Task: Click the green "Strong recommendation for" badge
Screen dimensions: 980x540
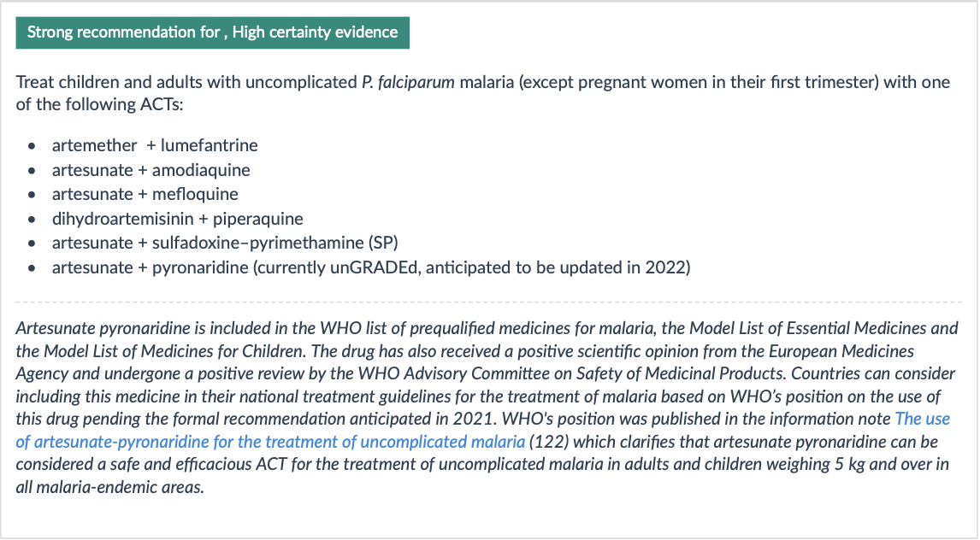Action: [x=212, y=32]
